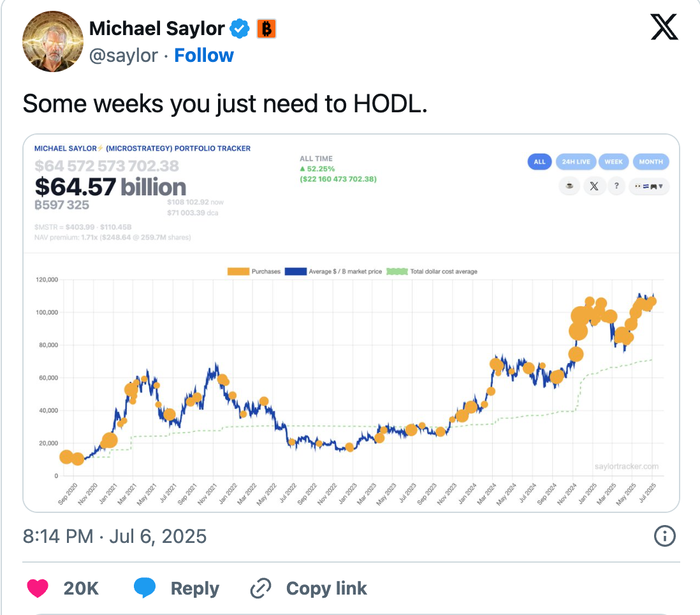Switch to the WEEK tab

pyautogui.click(x=613, y=161)
